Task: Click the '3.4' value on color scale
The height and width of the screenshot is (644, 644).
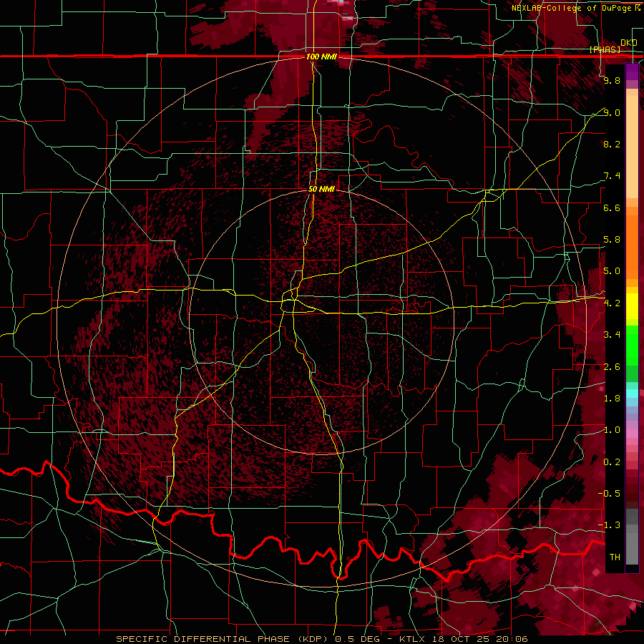Action: pyautogui.click(x=612, y=335)
